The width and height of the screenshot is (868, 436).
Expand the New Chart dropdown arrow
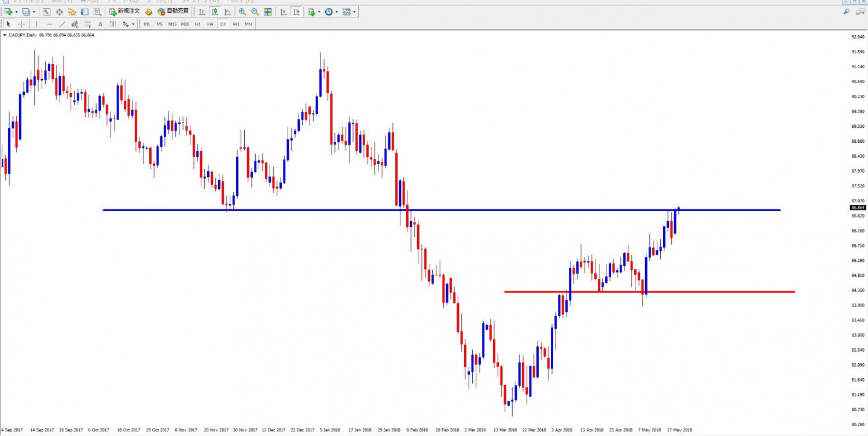pos(16,12)
